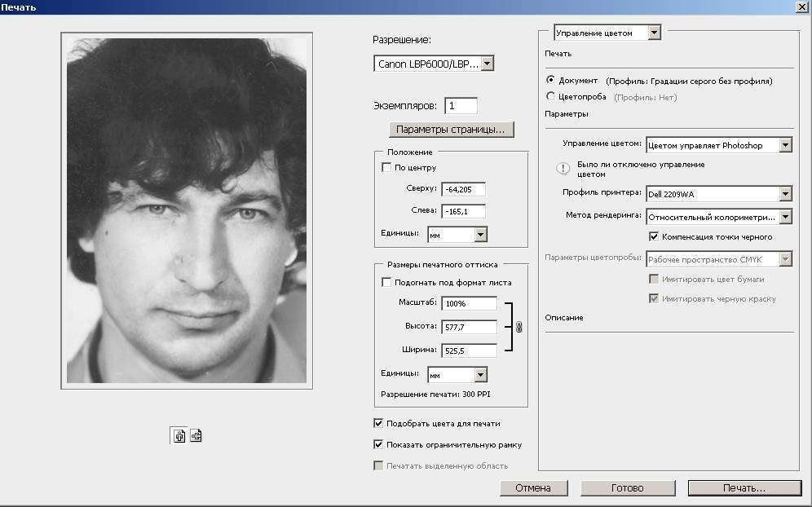Screen dimensions: 812x507
Task: Click the Отмена button
Action: click(x=532, y=488)
